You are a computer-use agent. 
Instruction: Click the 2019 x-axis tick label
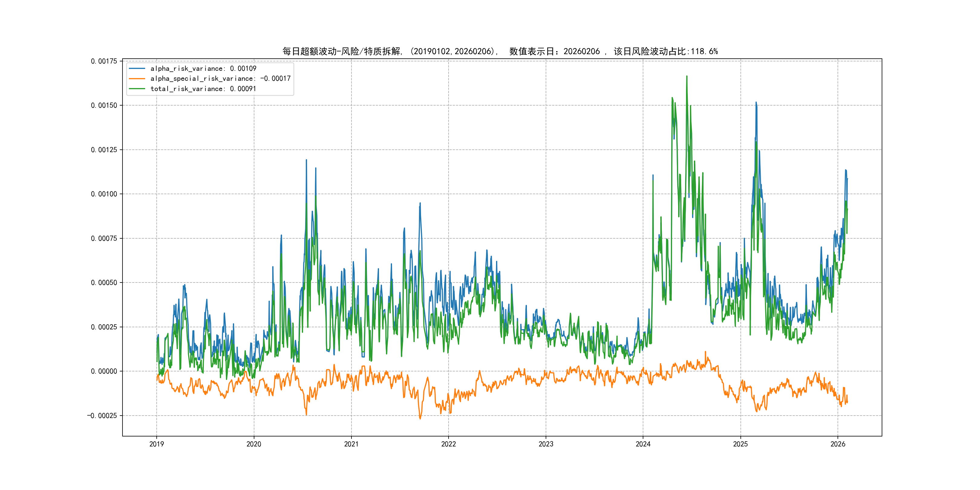point(156,444)
